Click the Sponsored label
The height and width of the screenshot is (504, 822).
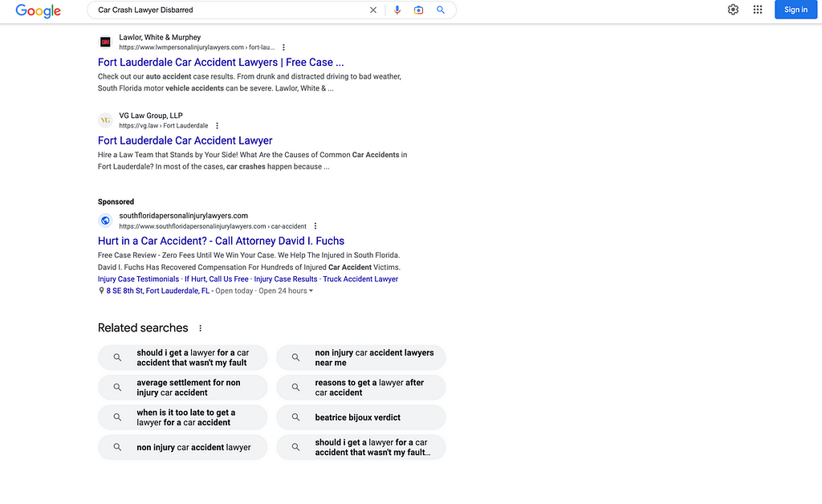[x=116, y=201]
